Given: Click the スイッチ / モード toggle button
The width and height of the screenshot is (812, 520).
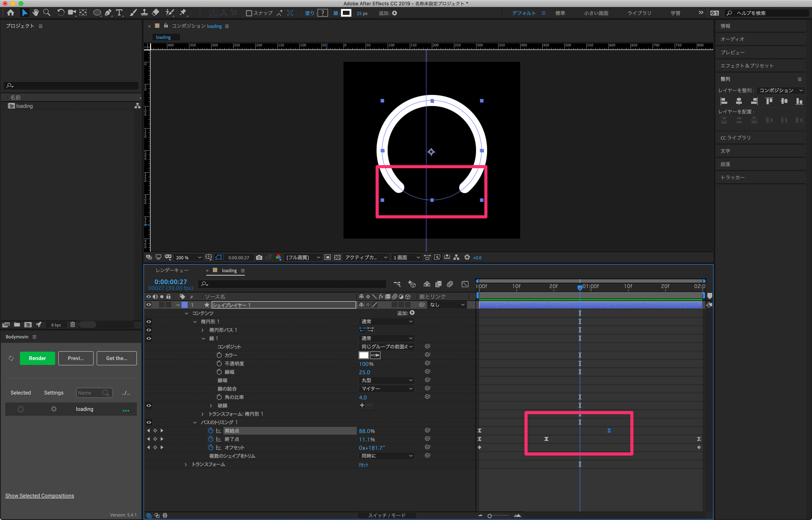Looking at the screenshot, I should [387, 516].
